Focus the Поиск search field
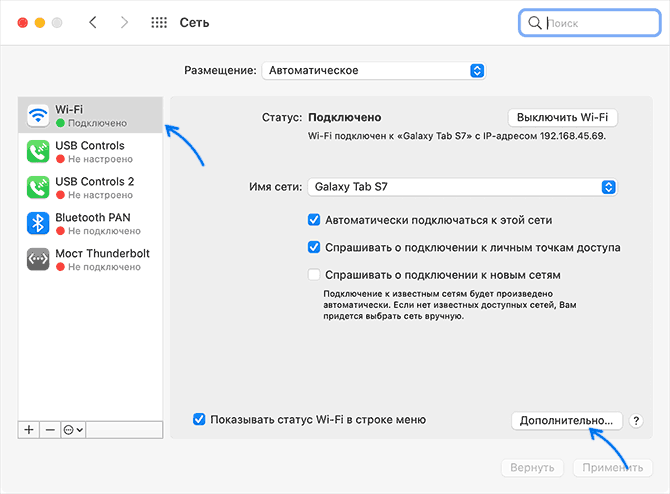The height and width of the screenshot is (494, 670). tap(590, 23)
